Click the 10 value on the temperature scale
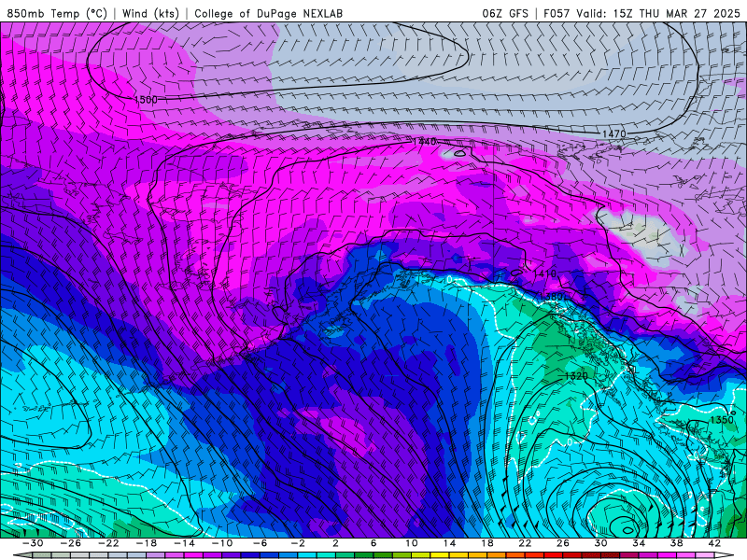 [412, 543]
